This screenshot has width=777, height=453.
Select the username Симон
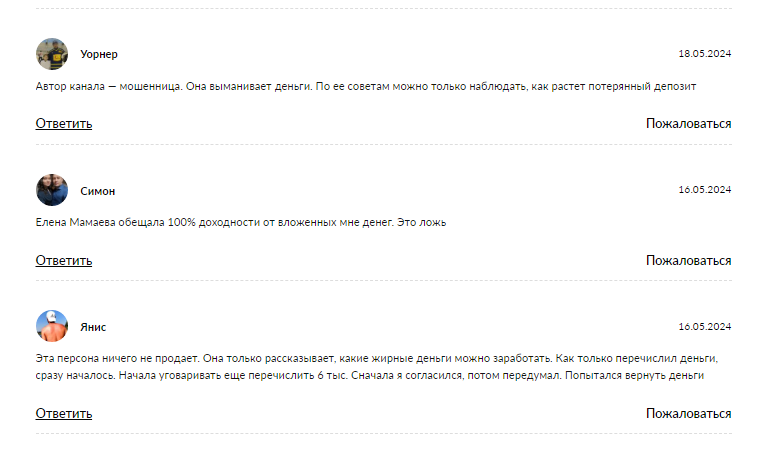98,191
